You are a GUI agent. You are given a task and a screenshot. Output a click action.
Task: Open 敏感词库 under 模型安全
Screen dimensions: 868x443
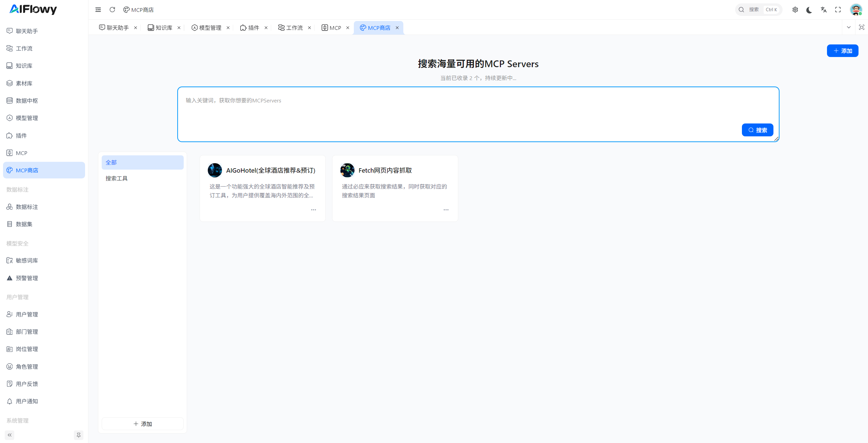coord(27,260)
